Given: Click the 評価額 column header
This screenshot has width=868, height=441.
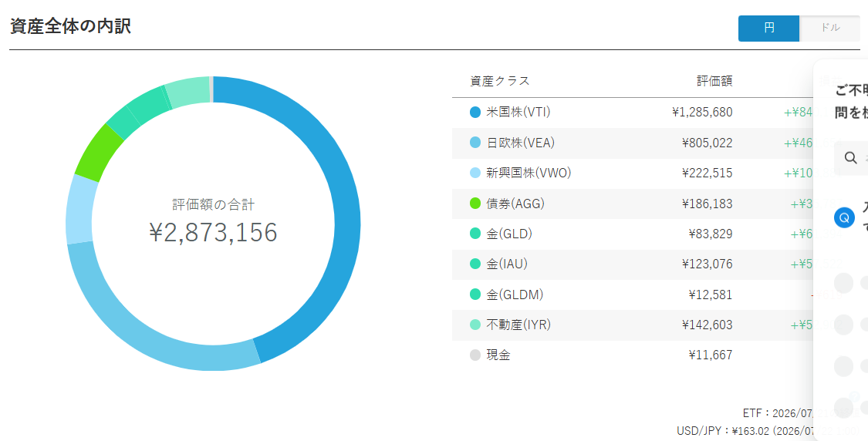Looking at the screenshot, I should 714,81.
